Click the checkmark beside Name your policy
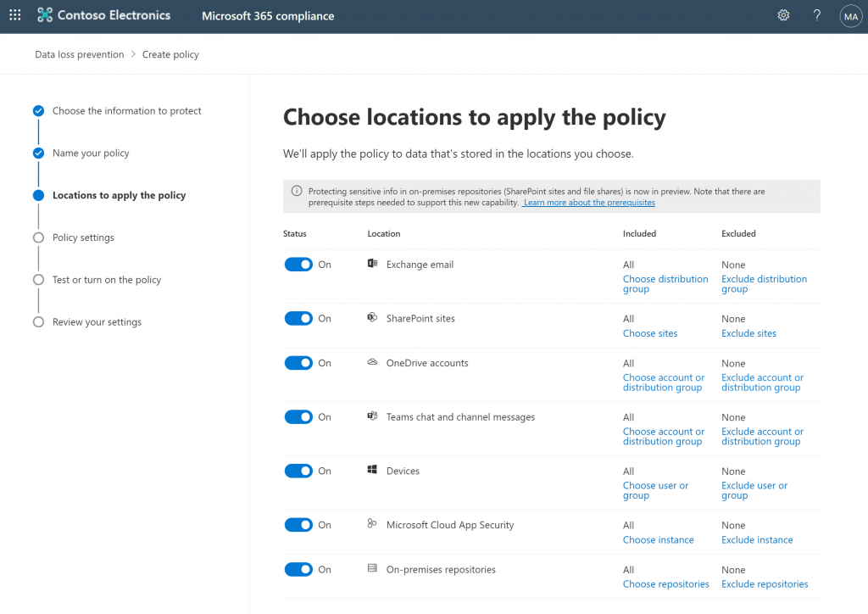Viewport: 868px width, 614px height. (38, 153)
